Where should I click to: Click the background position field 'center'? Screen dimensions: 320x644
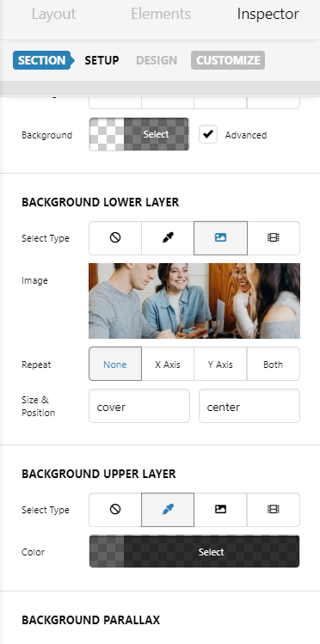249,406
